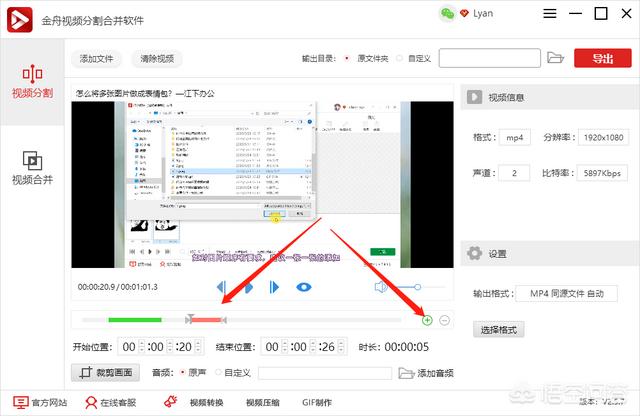
Task: Click the megaphone icon in footer
Action: tap(170, 402)
